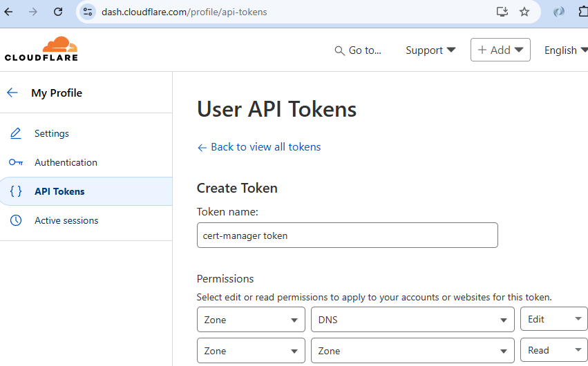Reload the page with the refresh icon
The height and width of the screenshot is (366, 588).
(x=58, y=12)
